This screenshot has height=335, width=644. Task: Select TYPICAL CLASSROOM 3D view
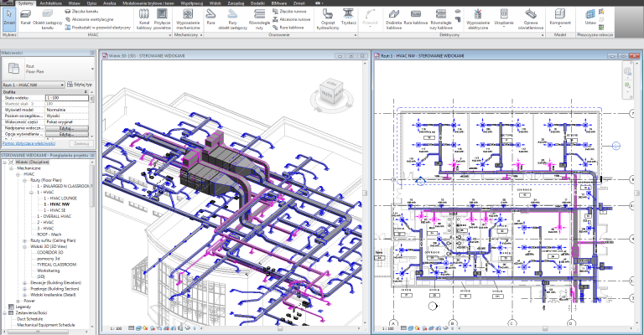coord(57,265)
